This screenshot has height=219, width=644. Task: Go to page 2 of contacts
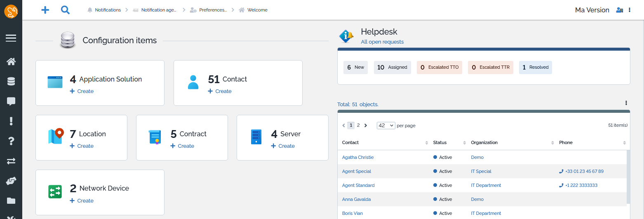point(358,126)
